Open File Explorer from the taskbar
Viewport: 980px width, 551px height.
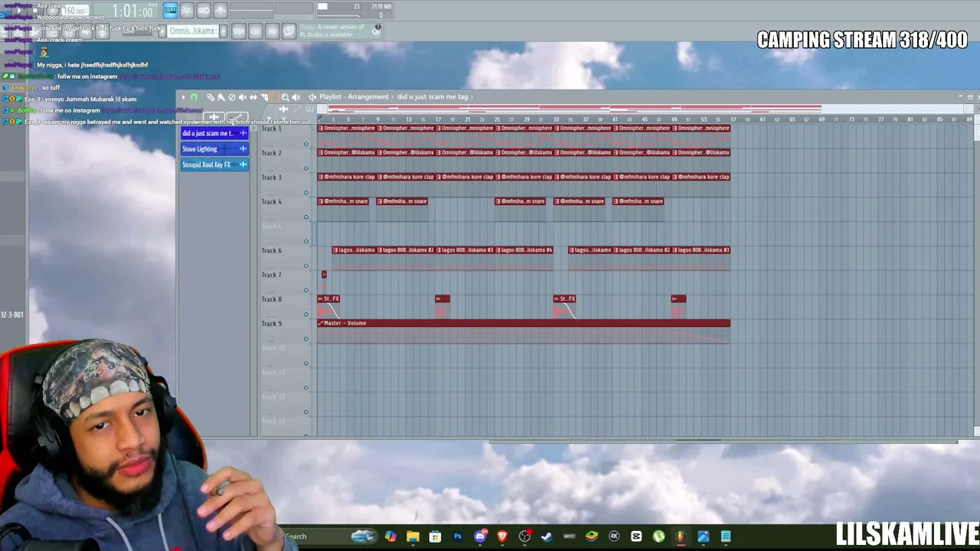pos(413,536)
